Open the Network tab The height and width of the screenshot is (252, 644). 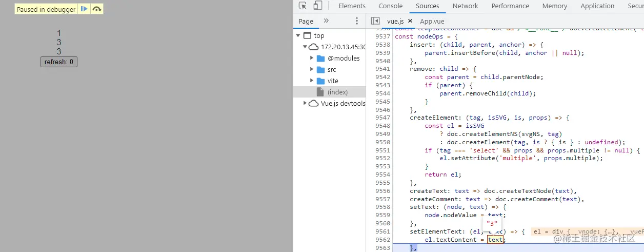click(x=466, y=6)
